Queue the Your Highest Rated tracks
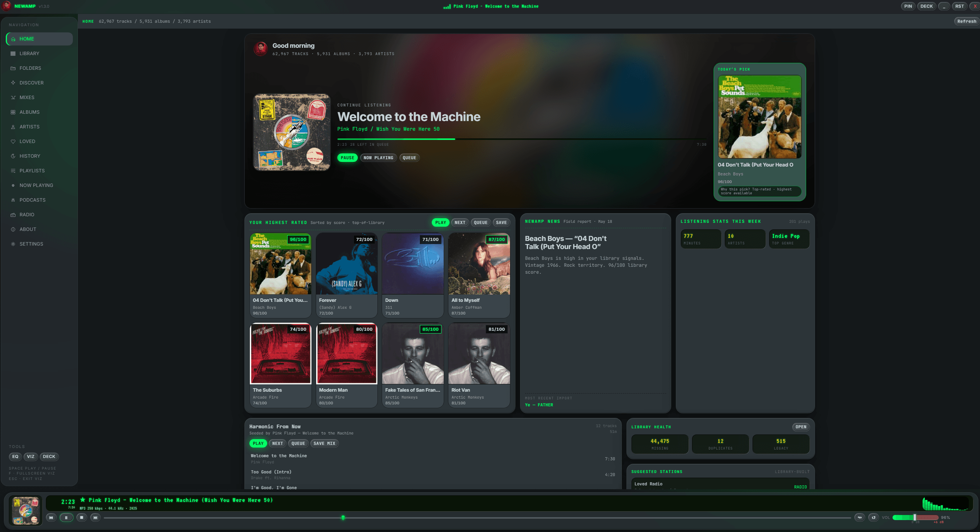 click(x=481, y=222)
